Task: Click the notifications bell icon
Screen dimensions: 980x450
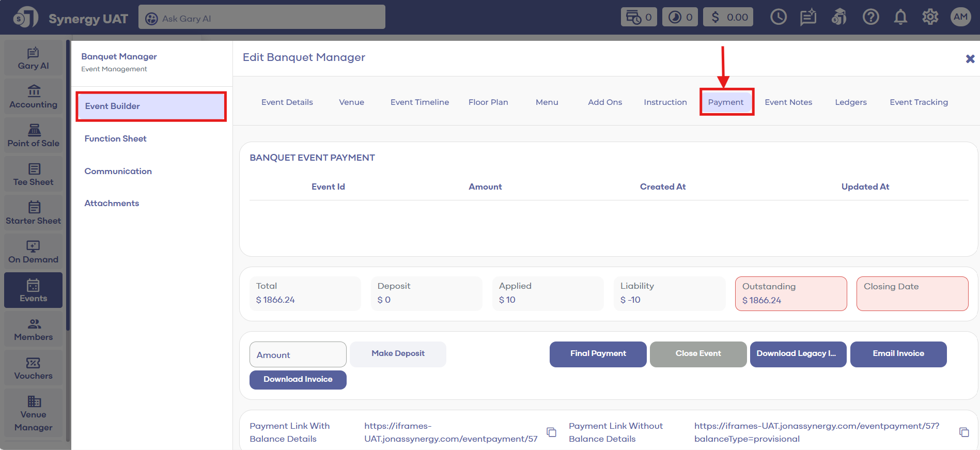Action: [900, 18]
